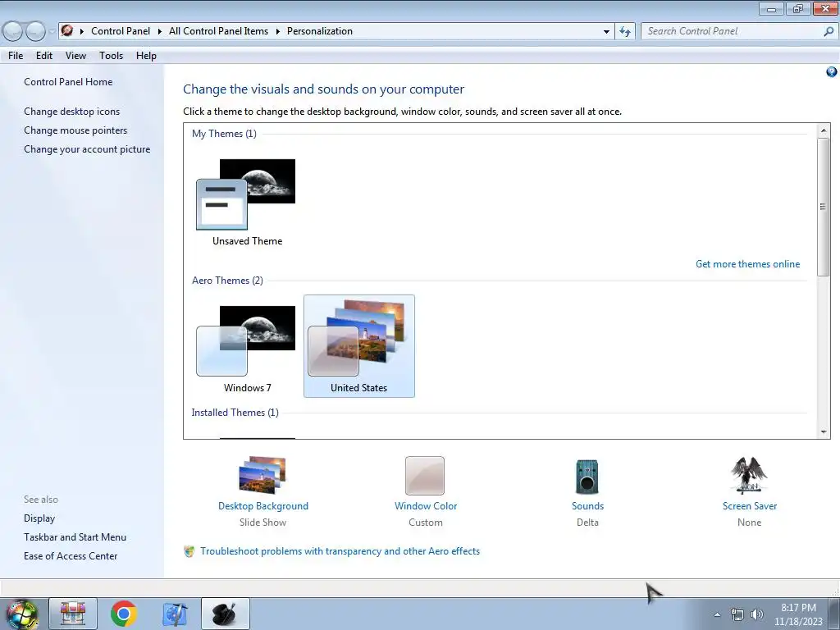Image resolution: width=840 pixels, height=630 pixels.
Task: Open the Edit menu
Action: 44,56
